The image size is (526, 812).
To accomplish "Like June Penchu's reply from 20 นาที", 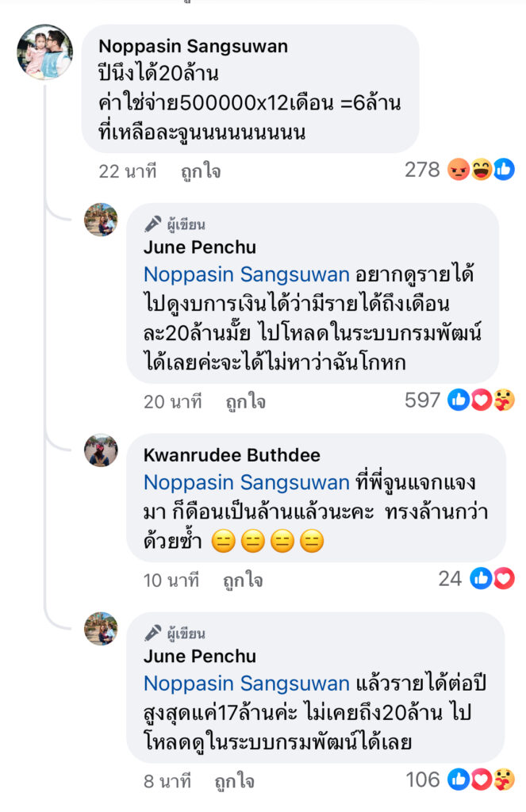I will click(x=245, y=402).
